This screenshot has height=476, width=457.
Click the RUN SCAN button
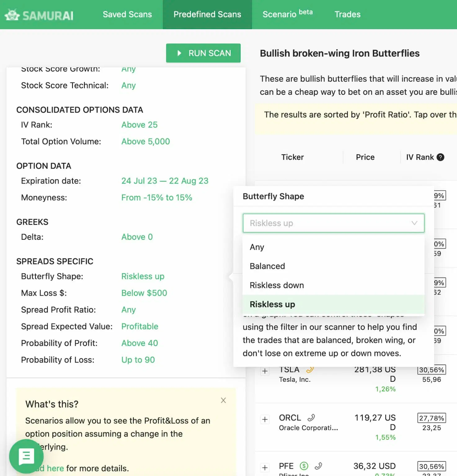tap(203, 53)
